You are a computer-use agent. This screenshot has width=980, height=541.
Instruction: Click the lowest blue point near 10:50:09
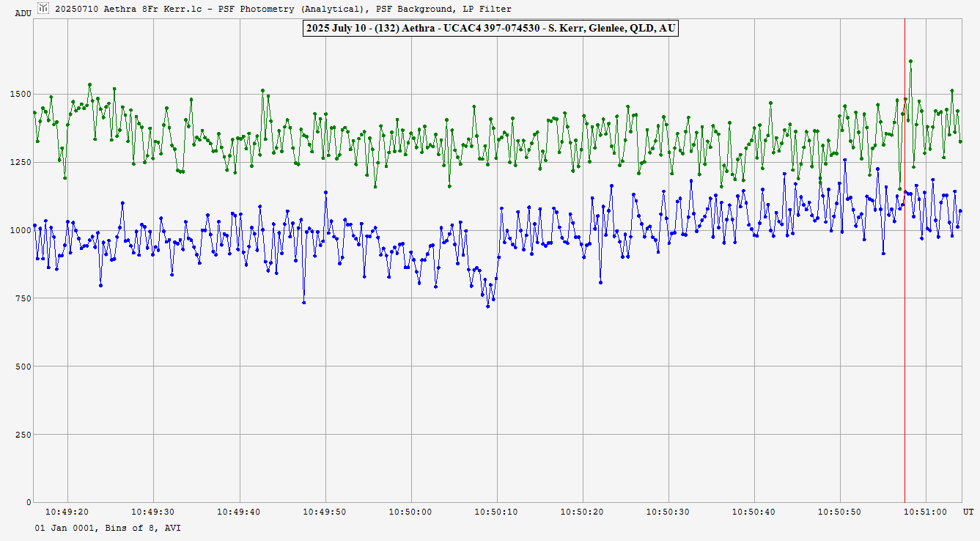point(487,306)
